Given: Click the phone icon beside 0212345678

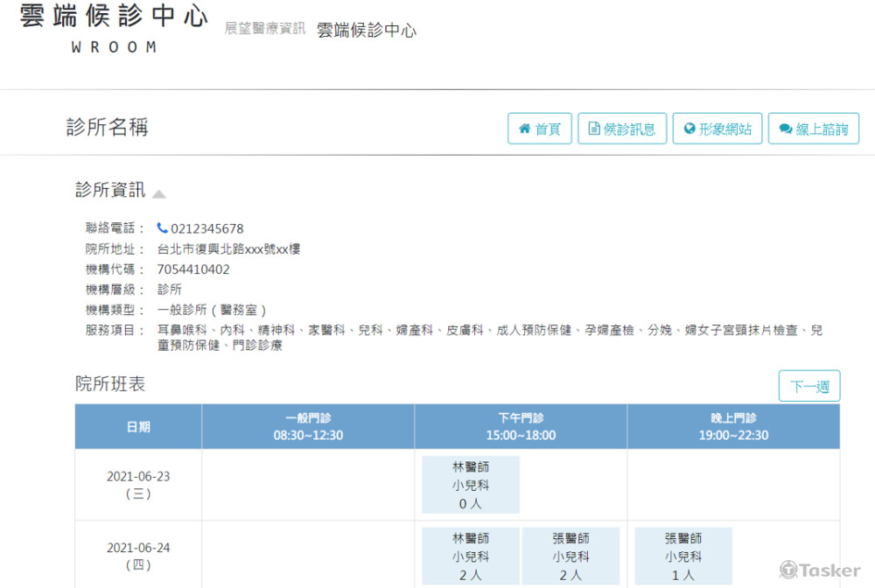Looking at the screenshot, I should [162, 227].
